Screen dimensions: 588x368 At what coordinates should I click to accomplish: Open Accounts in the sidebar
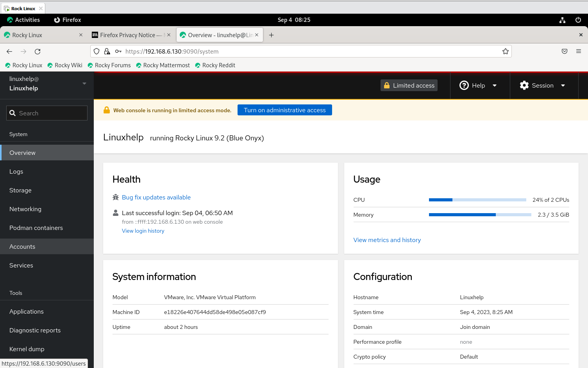point(47,246)
